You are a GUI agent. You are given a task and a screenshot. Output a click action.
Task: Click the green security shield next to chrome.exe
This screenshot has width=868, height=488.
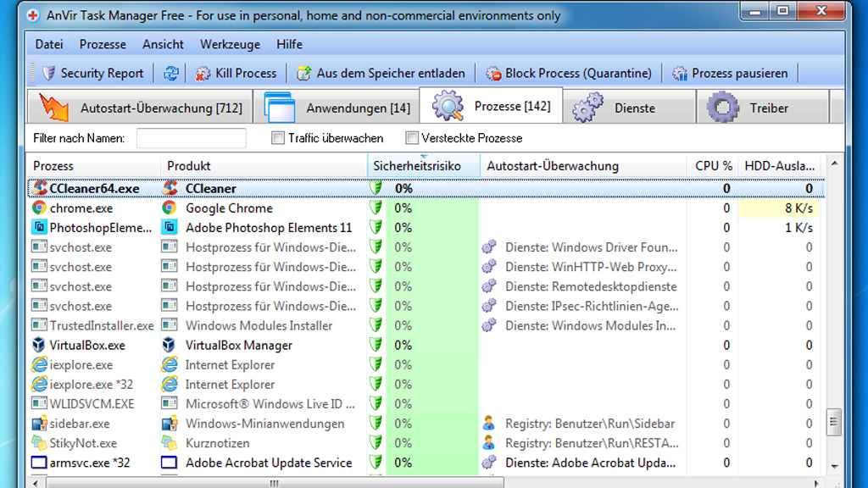click(x=375, y=208)
